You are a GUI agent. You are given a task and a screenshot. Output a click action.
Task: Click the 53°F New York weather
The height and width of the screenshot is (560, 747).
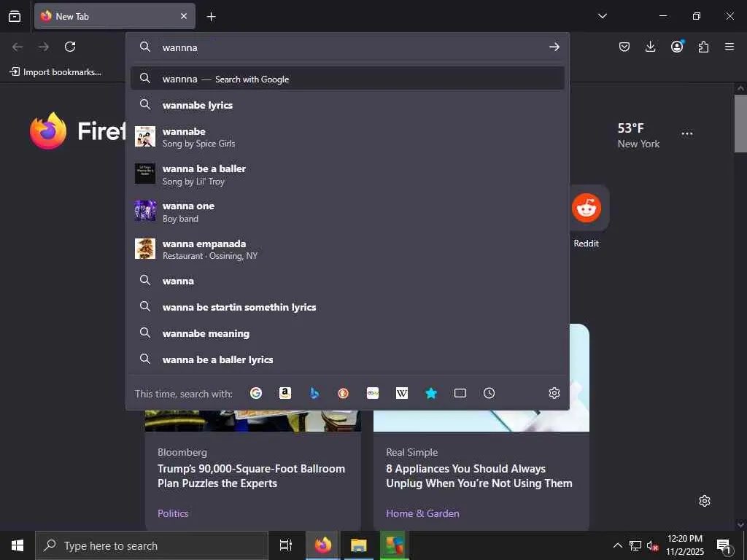(638, 135)
